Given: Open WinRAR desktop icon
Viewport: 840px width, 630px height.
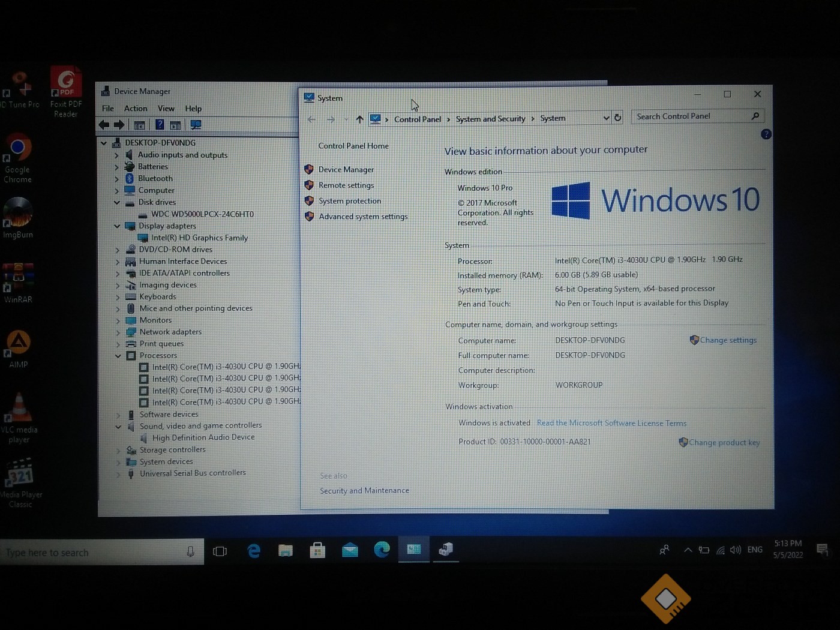Looking at the screenshot, I should [x=18, y=283].
